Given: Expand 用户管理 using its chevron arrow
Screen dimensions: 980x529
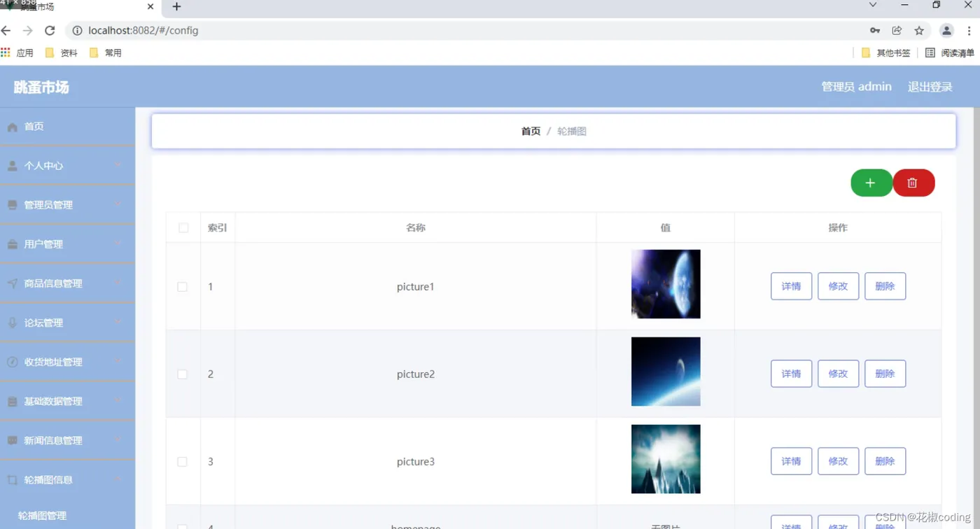Looking at the screenshot, I should click(118, 244).
